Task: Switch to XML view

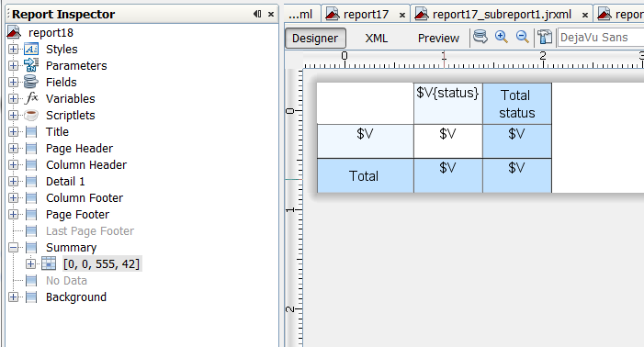Action: 377,39
